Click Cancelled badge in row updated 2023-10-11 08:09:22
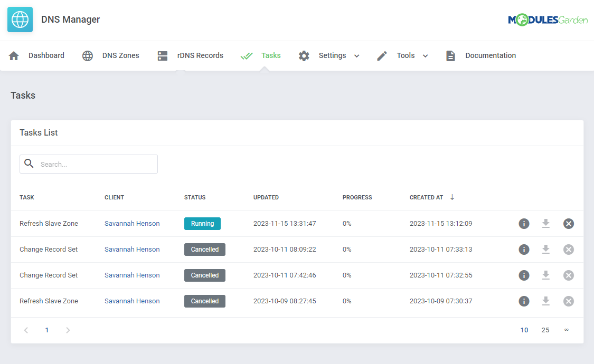 pos(204,250)
